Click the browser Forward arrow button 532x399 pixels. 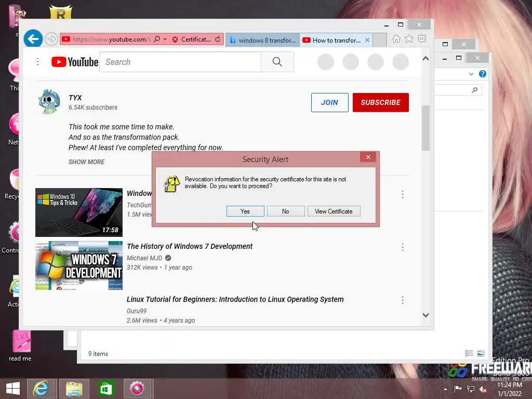point(51,39)
